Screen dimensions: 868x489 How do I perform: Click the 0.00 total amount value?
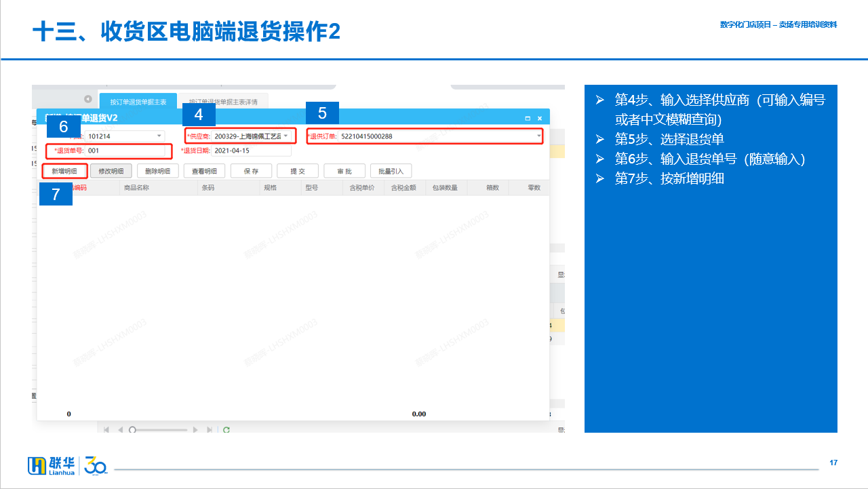click(x=419, y=414)
